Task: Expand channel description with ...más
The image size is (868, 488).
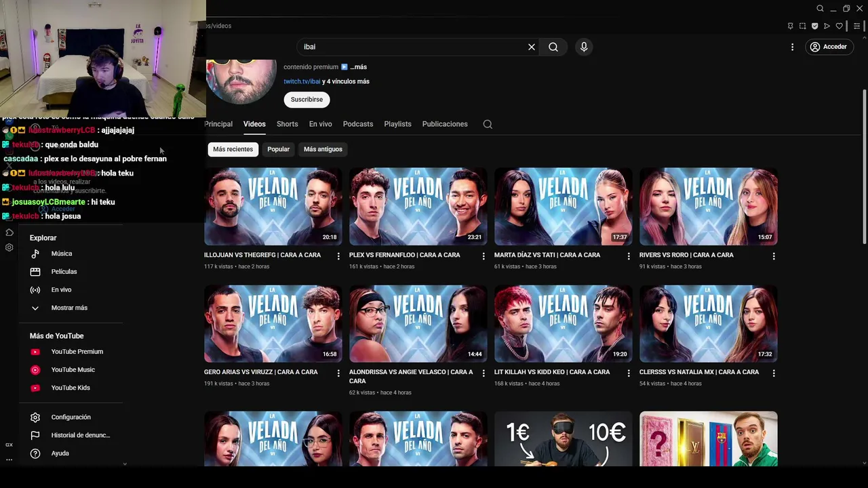Action: click(x=358, y=67)
